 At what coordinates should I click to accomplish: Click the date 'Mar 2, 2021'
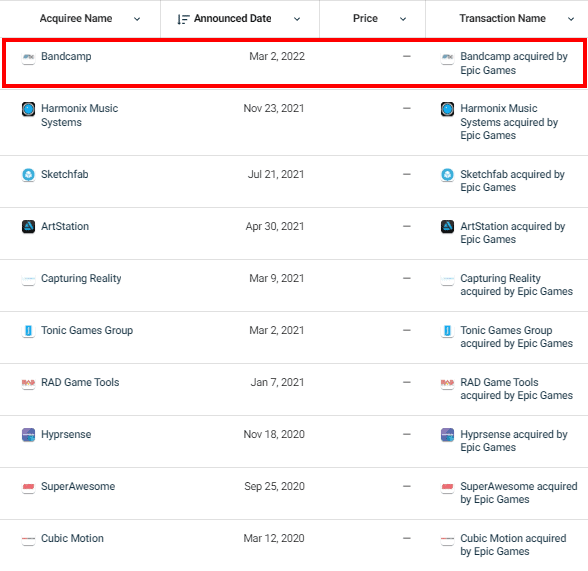coord(277,330)
